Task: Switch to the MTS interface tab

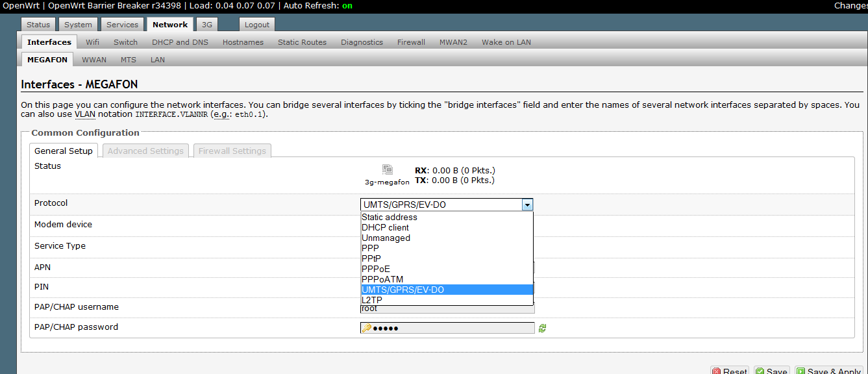Action: [129, 60]
